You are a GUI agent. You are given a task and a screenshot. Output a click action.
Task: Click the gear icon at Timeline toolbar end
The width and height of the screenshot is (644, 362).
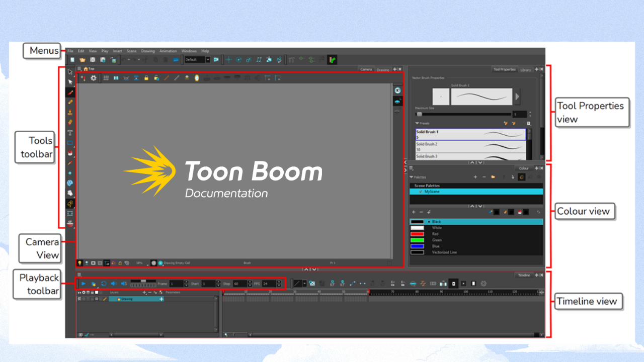coord(484,284)
